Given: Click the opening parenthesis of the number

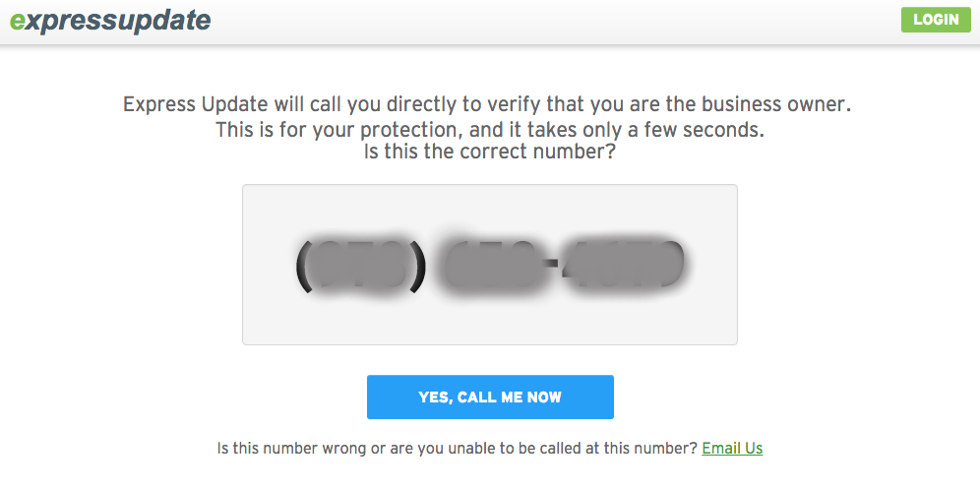Looking at the screenshot, I should tap(304, 267).
